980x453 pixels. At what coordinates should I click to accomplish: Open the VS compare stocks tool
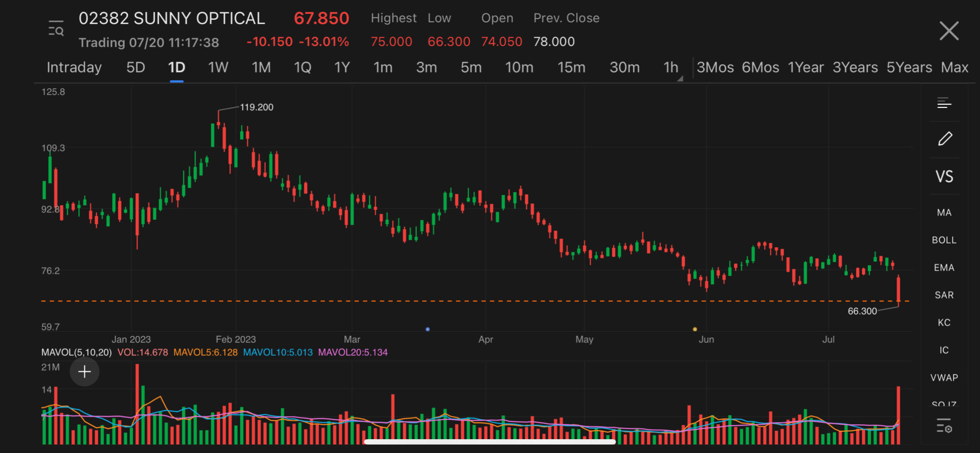coord(944,177)
